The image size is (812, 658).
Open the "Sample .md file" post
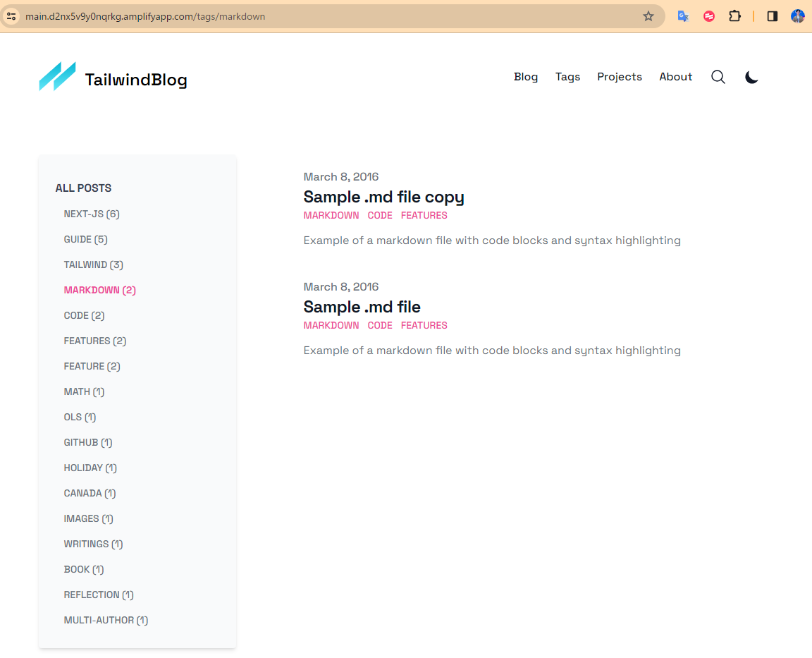[x=362, y=307]
